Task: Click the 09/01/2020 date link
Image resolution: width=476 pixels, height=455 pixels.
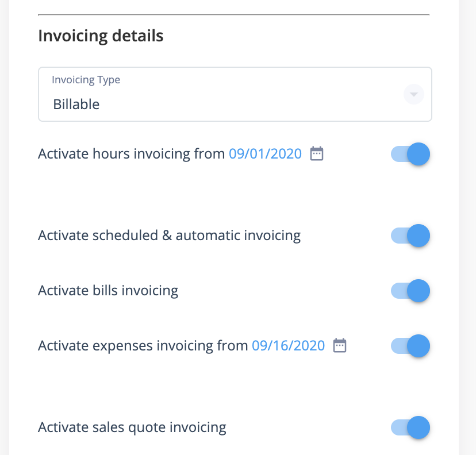Action: tap(266, 154)
